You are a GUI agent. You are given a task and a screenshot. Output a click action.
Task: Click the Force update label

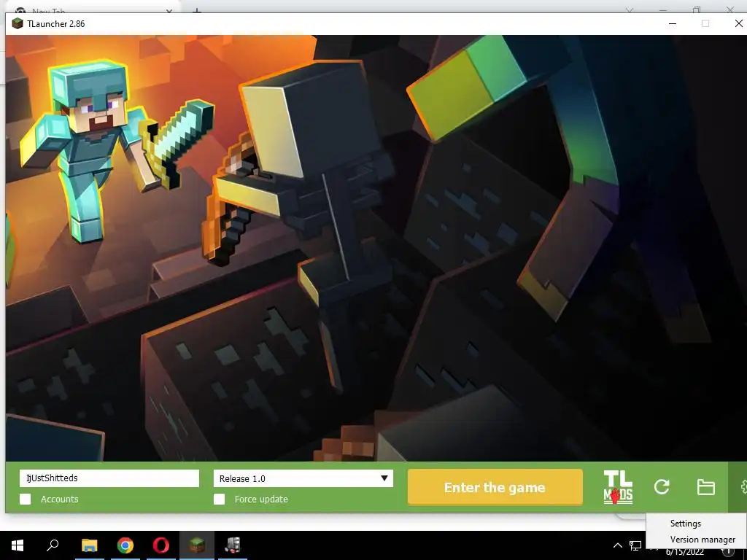tap(261, 499)
